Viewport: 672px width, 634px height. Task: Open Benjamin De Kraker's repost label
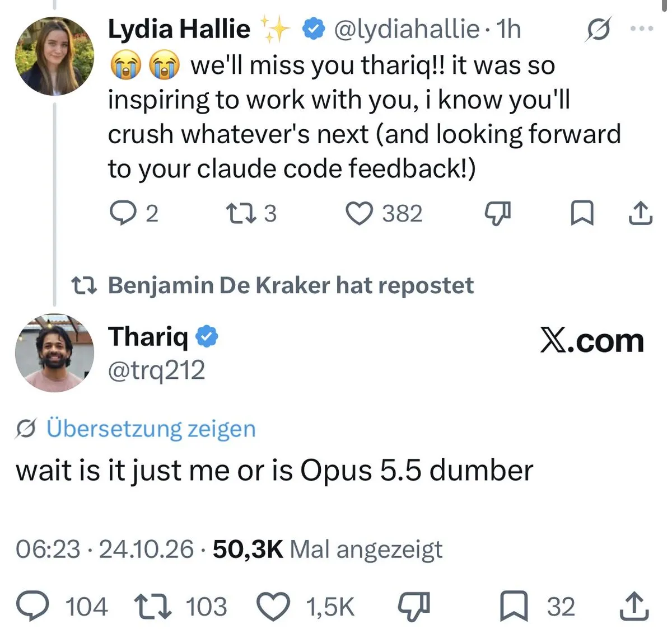291,285
